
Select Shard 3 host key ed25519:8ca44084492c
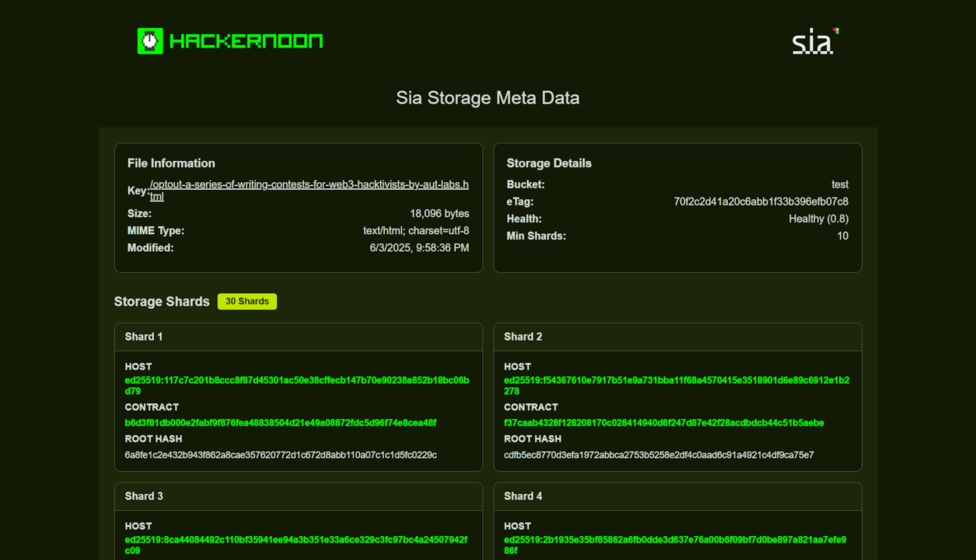296,545
